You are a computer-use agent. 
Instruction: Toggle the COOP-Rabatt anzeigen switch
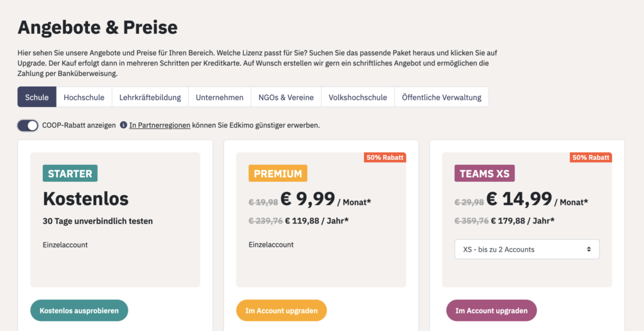28,125
